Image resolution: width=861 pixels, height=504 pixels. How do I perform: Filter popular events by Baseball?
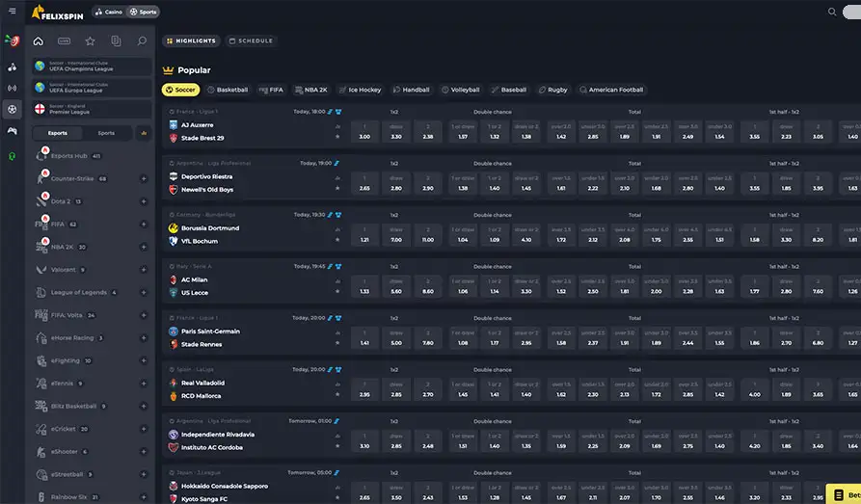[x=508, y=90]
